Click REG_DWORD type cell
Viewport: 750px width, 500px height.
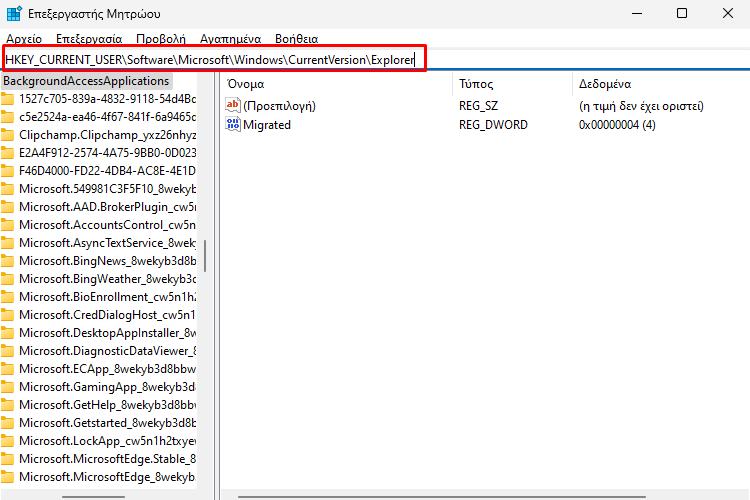click(493, 125)
